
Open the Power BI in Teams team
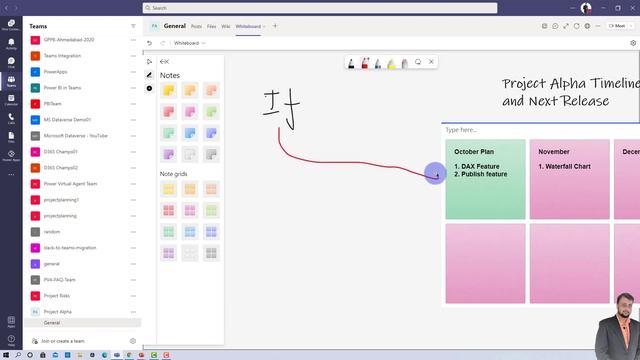(62, 88)
